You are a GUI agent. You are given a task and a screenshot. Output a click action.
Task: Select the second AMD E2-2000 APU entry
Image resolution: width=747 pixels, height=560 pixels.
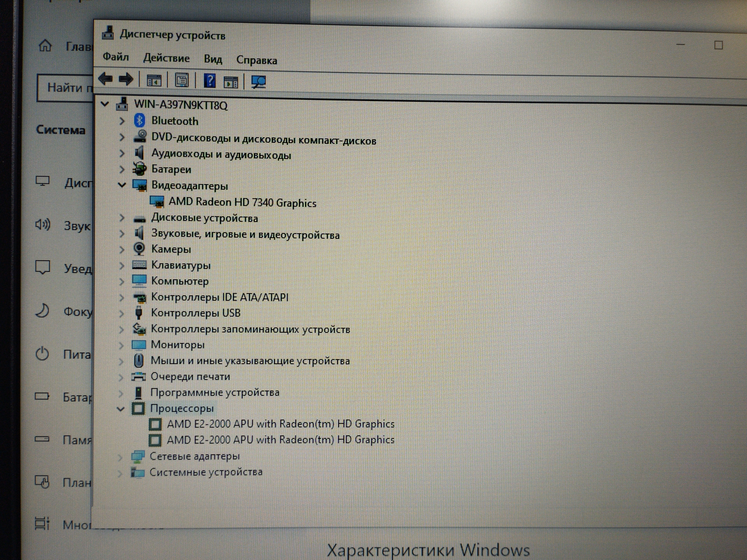281,440
